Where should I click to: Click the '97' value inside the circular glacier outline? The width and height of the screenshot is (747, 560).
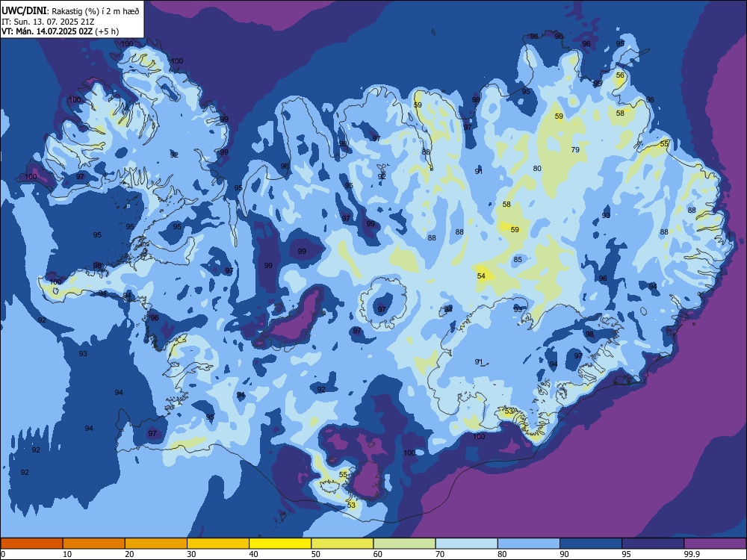pos(382,310)
